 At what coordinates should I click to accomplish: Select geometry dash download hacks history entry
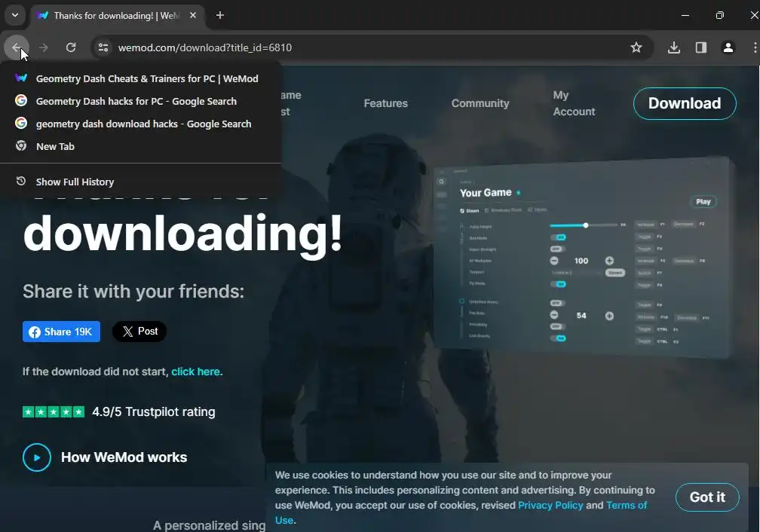[x=140, y=124]
